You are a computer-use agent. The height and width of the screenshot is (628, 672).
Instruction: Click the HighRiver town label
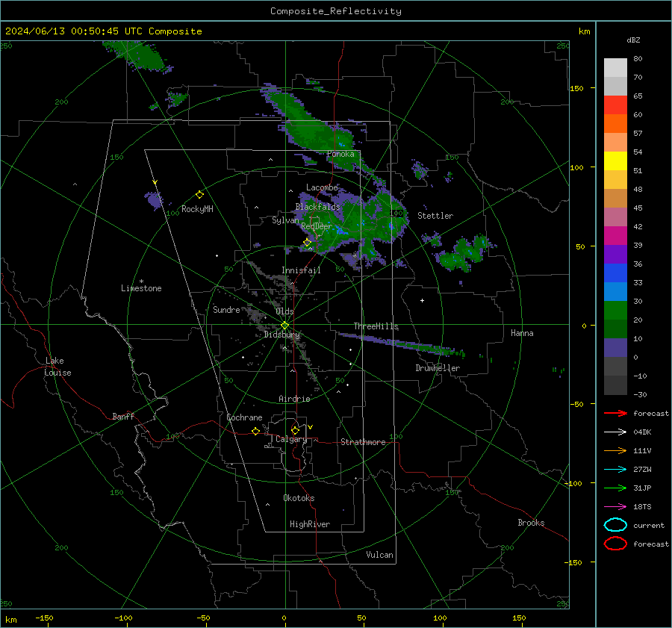[310, 525]
